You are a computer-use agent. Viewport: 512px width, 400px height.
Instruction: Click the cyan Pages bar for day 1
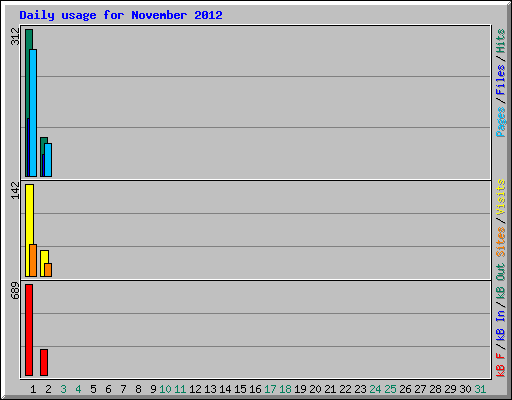33,113
